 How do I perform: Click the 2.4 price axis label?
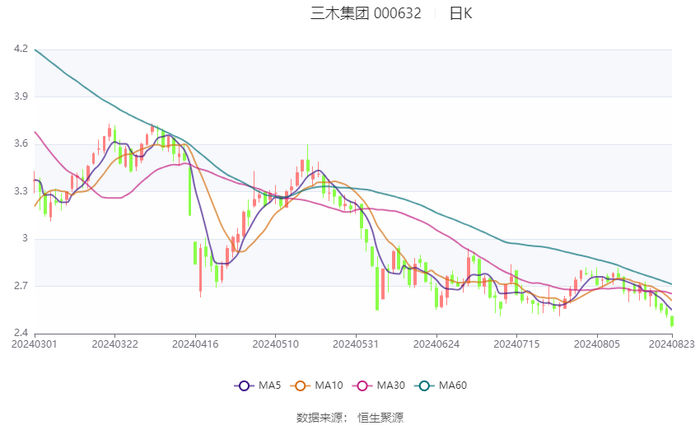point(21,333)
